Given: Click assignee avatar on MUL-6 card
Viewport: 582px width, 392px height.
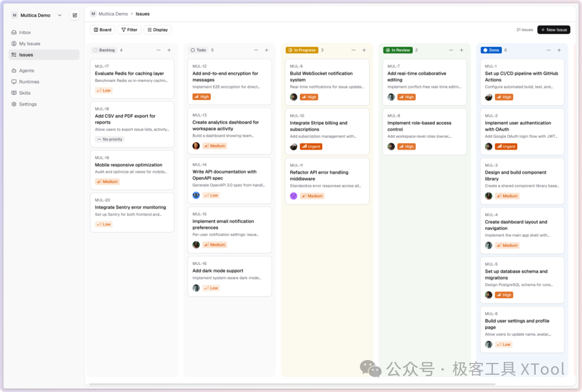Looking at the screenshot, I should pyautogui.click(x=488, y=345).
